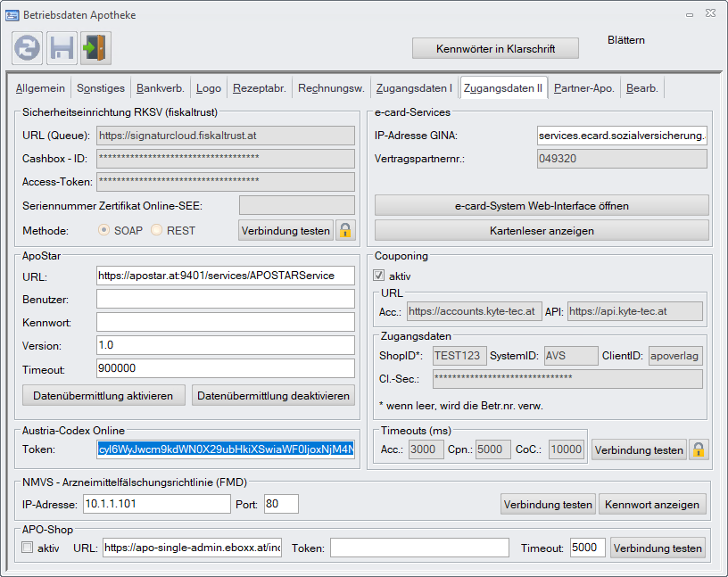This screenshot has width=728, height=577.
Task: Click the NMVS Port field
Action: 281,504
